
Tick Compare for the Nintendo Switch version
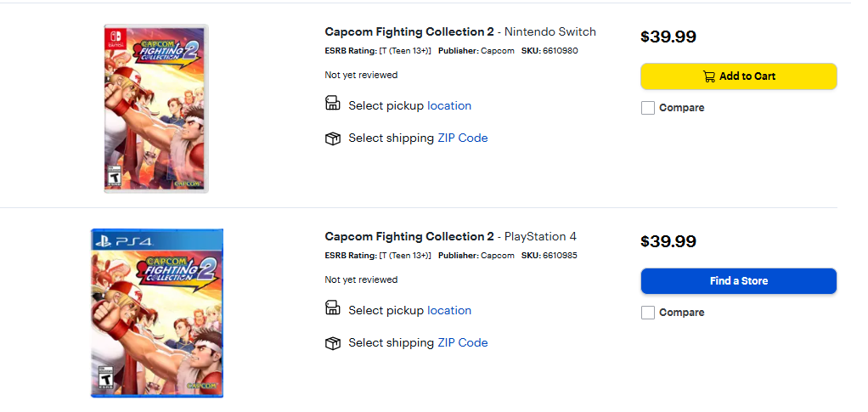point(648,108)
